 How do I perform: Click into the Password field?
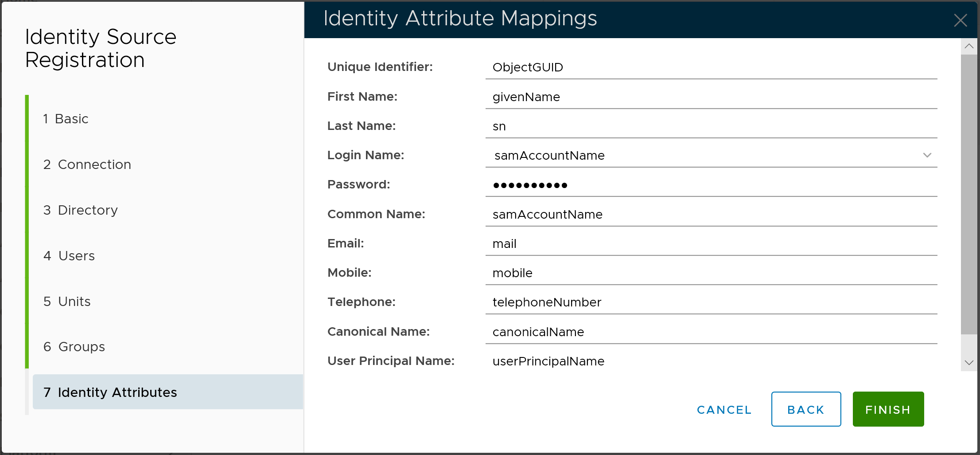(711, 185)
